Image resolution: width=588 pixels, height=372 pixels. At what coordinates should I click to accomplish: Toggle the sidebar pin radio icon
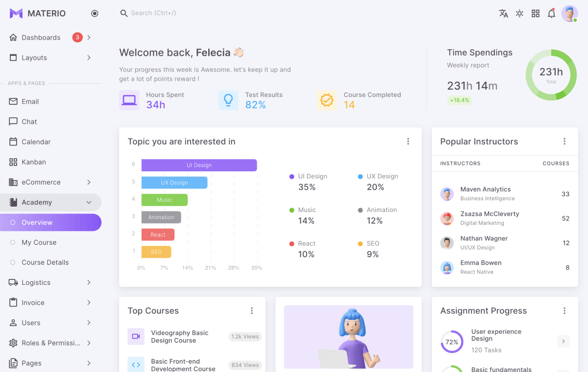pos(95,14)
